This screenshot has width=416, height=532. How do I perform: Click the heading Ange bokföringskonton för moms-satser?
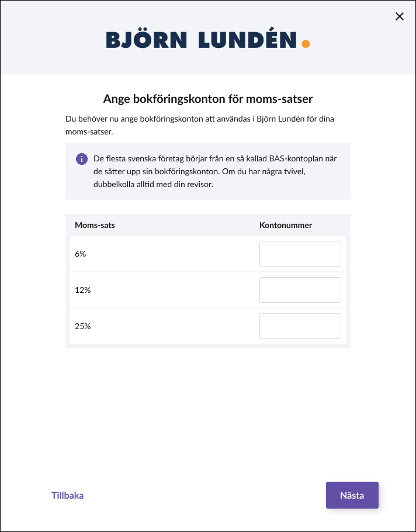(208, 99)
